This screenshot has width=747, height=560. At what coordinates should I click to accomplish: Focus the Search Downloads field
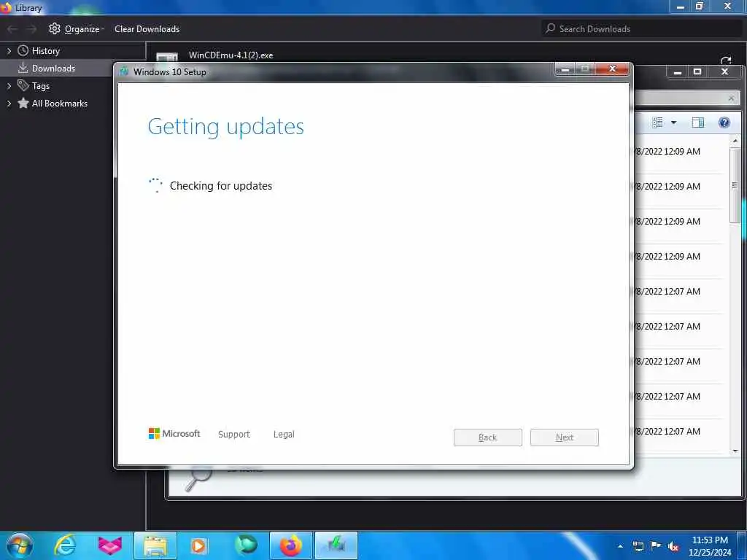641,29
